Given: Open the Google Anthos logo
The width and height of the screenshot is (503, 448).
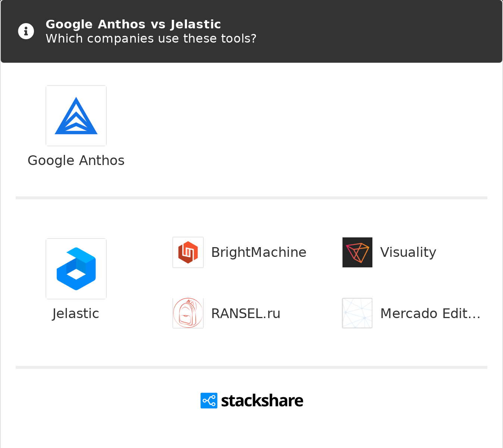Looking at the screenshot, I should [x=76, y=116].
